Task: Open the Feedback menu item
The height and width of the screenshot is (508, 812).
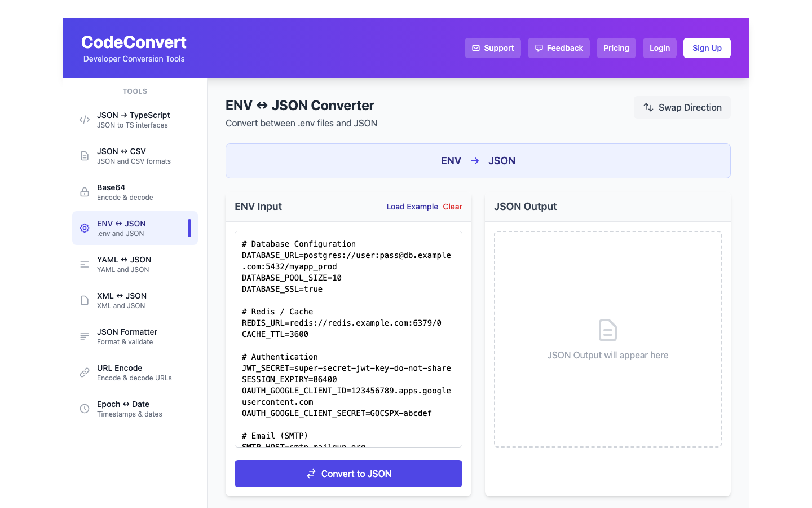Action: (x=558, y=48)
